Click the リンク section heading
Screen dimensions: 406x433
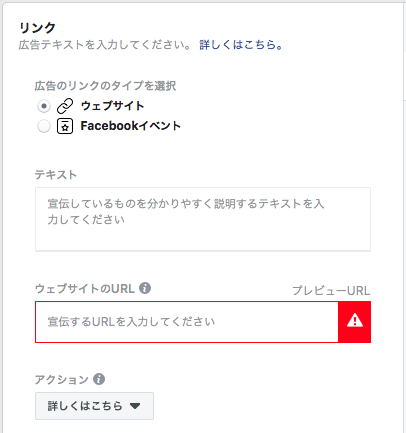point(37,28)
